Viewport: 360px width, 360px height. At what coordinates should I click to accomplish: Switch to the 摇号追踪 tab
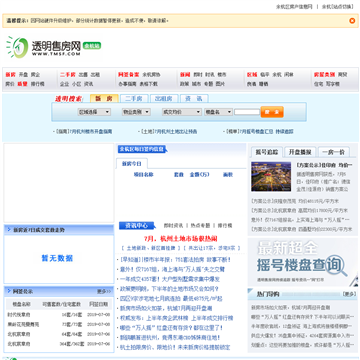267,152
